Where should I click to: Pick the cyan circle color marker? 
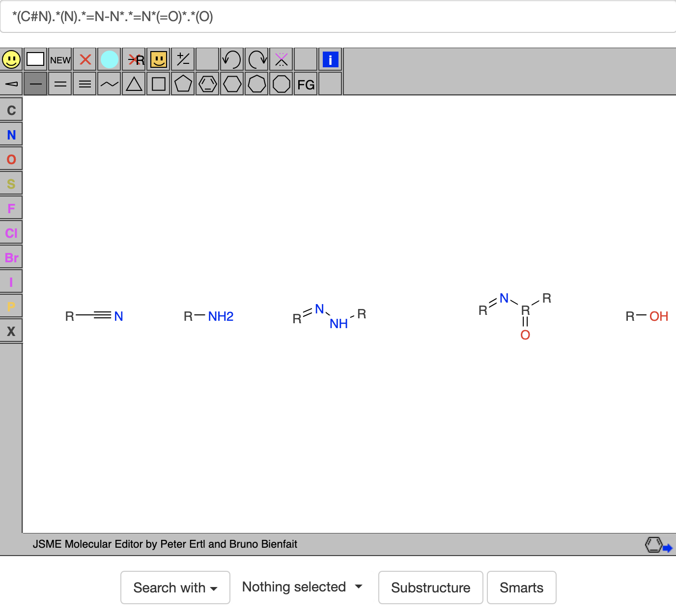pos(110,60)
